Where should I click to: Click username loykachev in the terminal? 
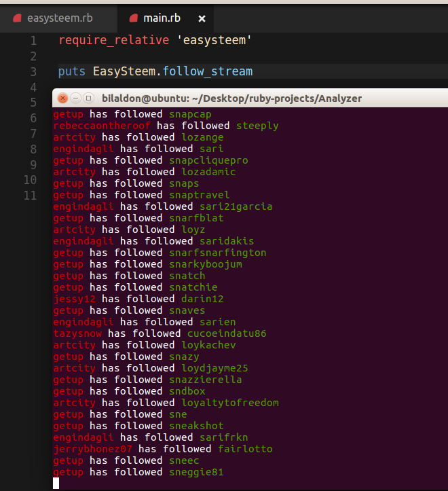(x=208, y=346)
